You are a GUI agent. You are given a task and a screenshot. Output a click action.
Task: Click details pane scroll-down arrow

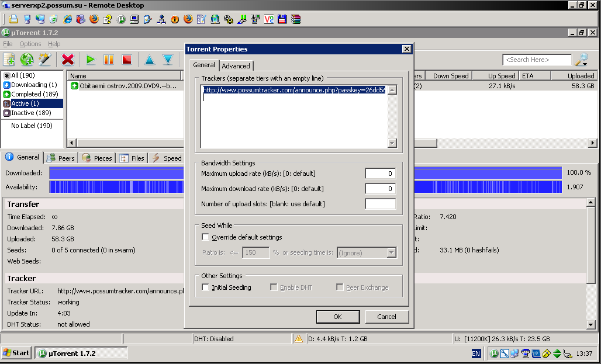coord(590,324)
